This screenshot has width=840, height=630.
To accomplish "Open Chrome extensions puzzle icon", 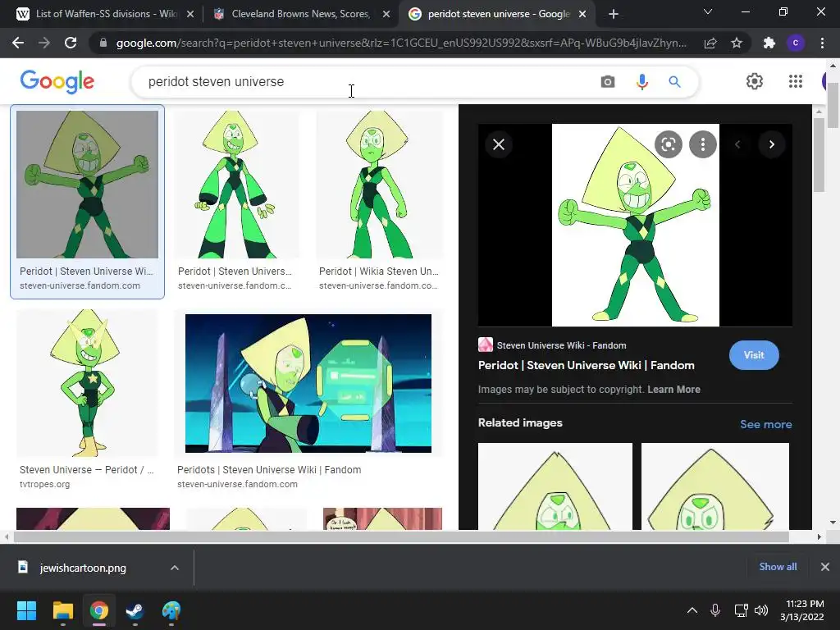I will point(769,43).
